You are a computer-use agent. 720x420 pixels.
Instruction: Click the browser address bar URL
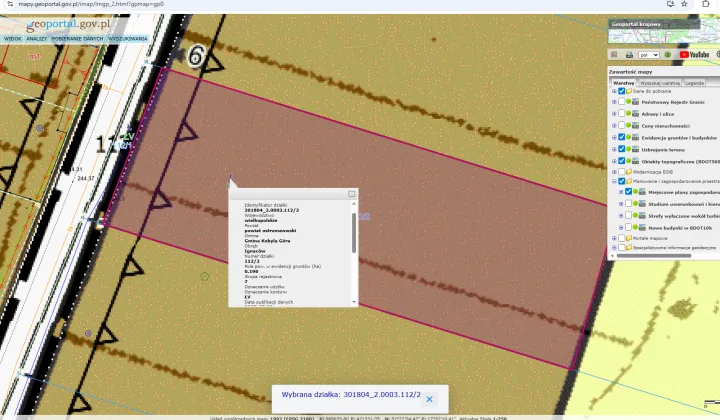coord(91,4)
